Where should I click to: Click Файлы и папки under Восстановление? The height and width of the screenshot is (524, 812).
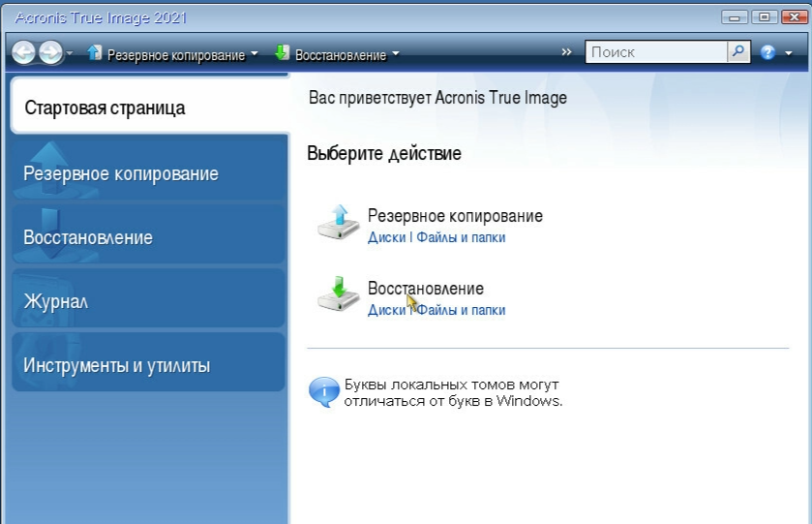pyautogui.click(x=461, y=310)
